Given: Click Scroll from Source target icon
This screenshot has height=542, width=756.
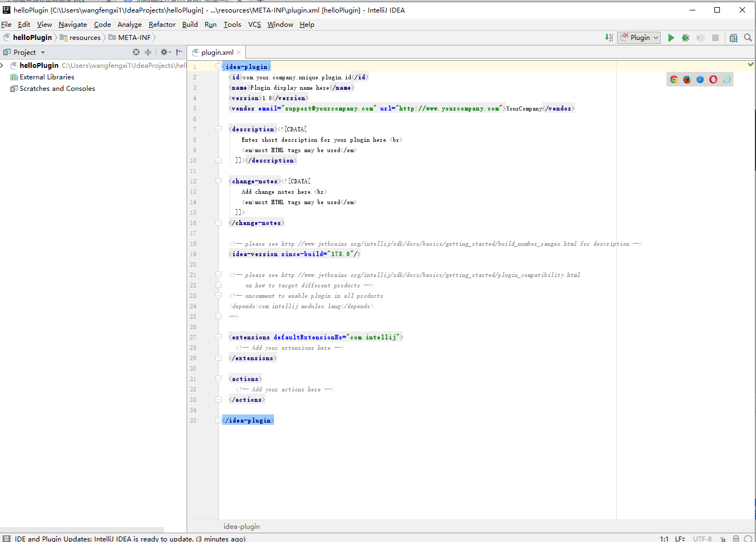Looking at the screenshot, I should 136,52.
